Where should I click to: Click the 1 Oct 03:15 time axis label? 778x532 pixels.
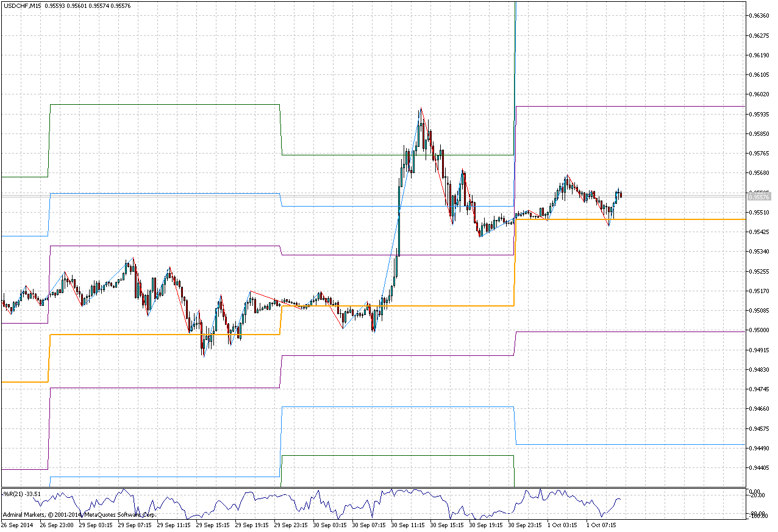563,524
